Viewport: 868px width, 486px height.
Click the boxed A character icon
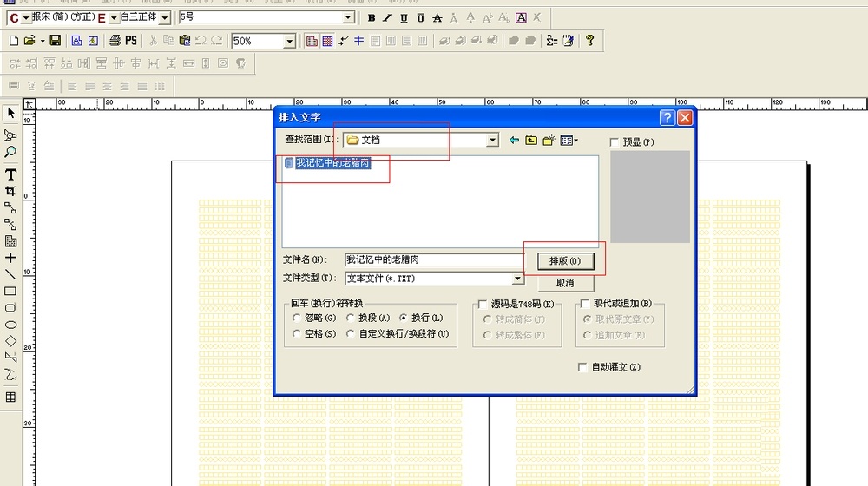point(521,17)
